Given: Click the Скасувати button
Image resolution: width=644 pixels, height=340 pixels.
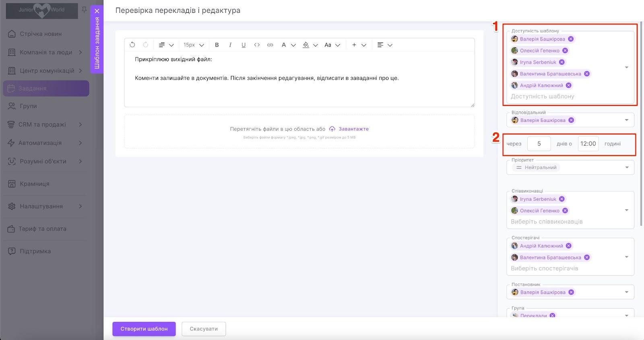Looking at the screenshot, I should [204, 329].
